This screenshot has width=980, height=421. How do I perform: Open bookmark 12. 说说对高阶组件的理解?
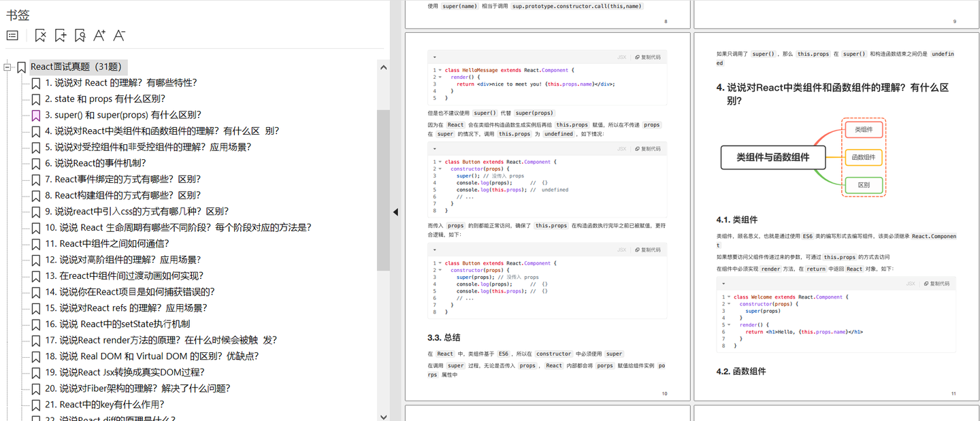[x=123, y=260]
